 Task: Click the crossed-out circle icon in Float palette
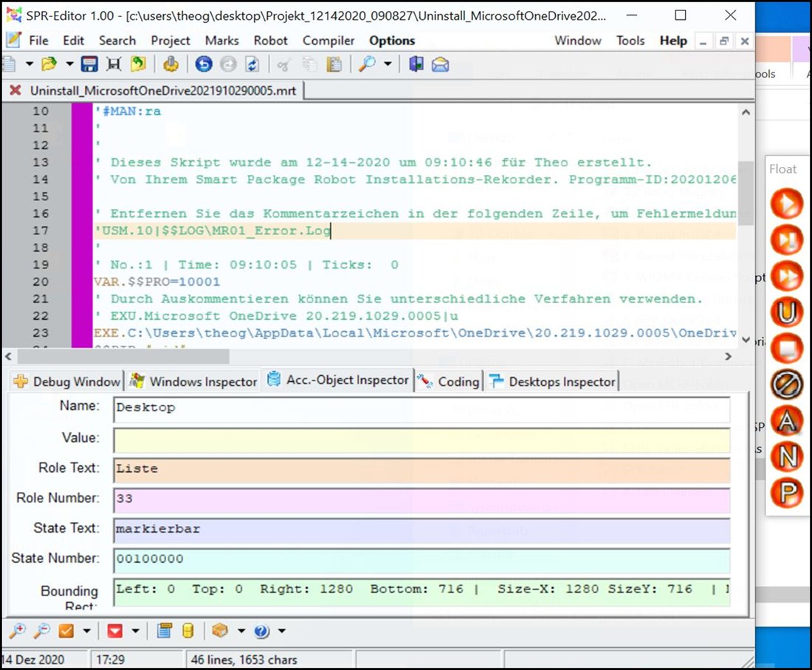tap(786, 384)
